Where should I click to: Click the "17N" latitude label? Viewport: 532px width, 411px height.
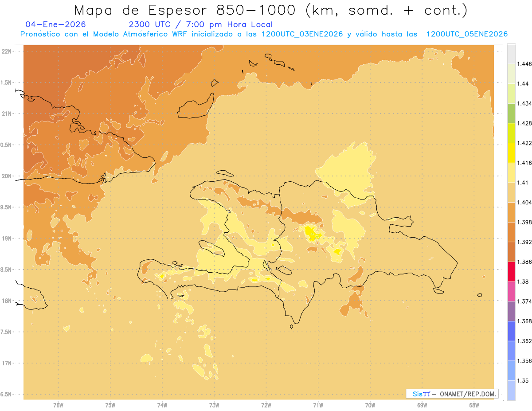pos(8,363)
